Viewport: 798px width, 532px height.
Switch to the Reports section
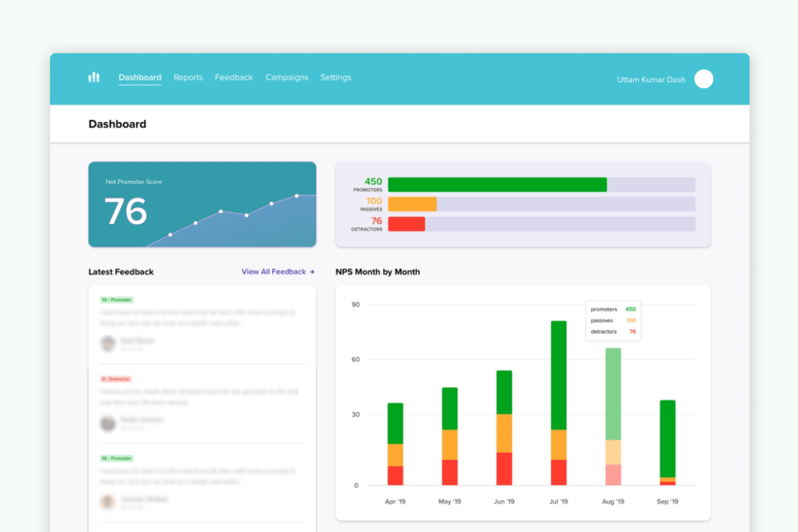tap(188, 77)
